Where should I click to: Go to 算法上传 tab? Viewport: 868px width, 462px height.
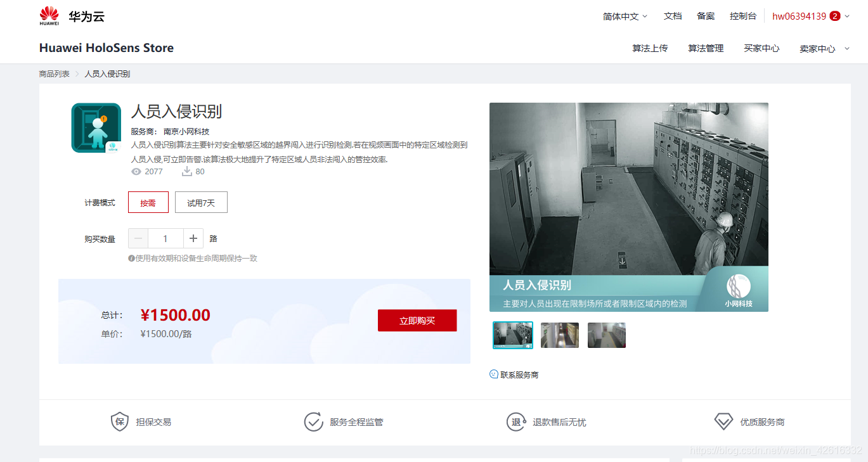[650, 48]
